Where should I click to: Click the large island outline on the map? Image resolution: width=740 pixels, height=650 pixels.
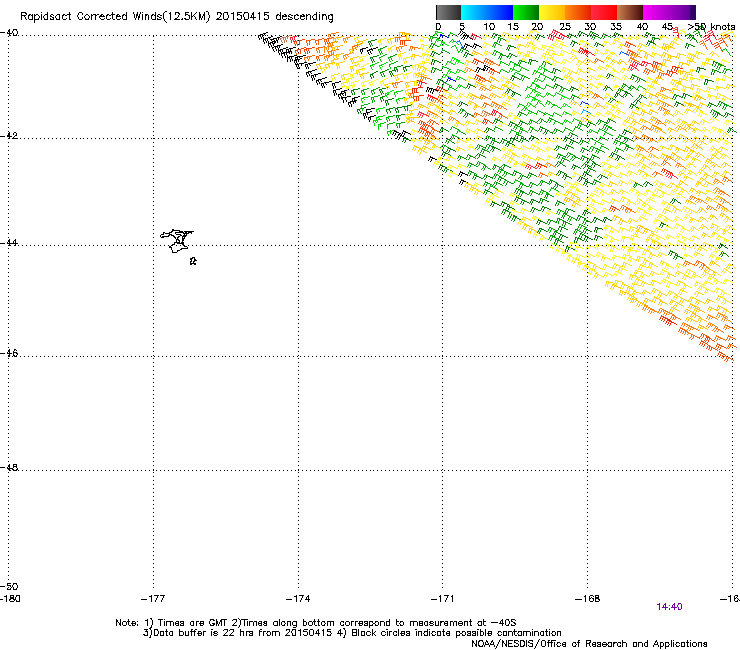pyautogui.click(x=177, y=241)
